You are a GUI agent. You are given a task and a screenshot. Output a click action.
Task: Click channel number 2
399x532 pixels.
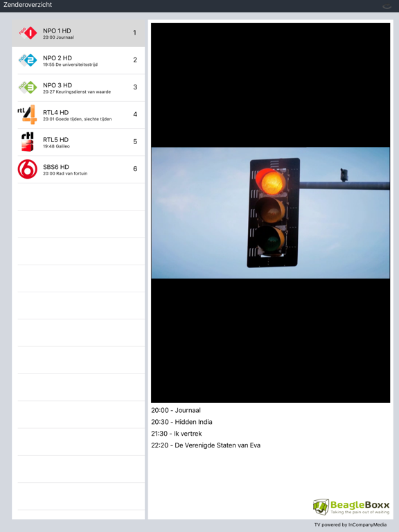135,60
